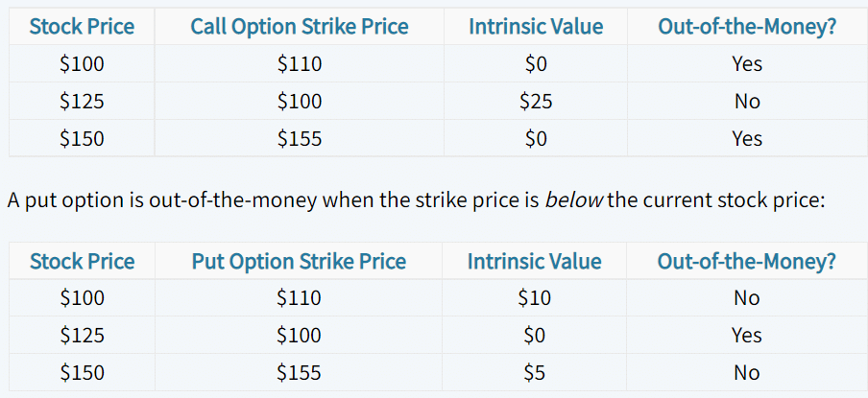Select $150 stock price in put option table

pyautogui.click(x=82, y=372)
